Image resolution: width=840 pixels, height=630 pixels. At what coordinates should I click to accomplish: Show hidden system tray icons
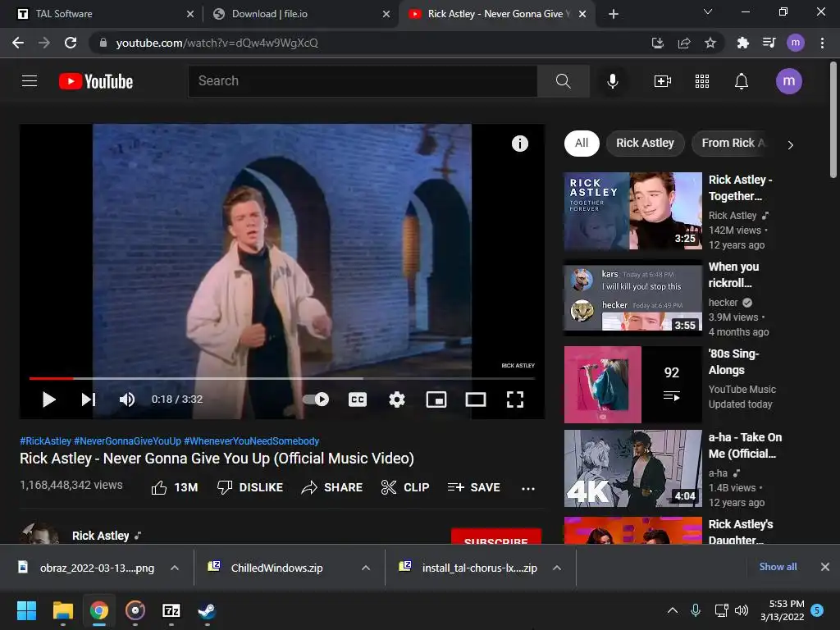pyautogui.click(x=673, y=610)
